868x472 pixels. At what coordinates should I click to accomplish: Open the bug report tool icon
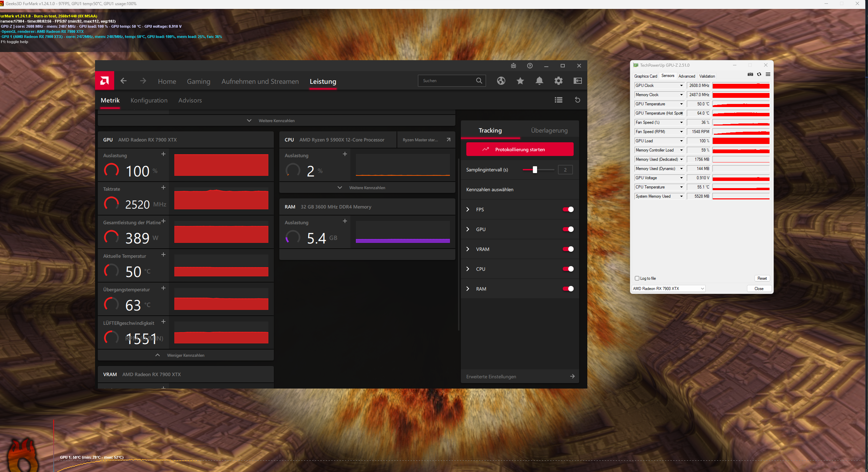coord(513,66)
